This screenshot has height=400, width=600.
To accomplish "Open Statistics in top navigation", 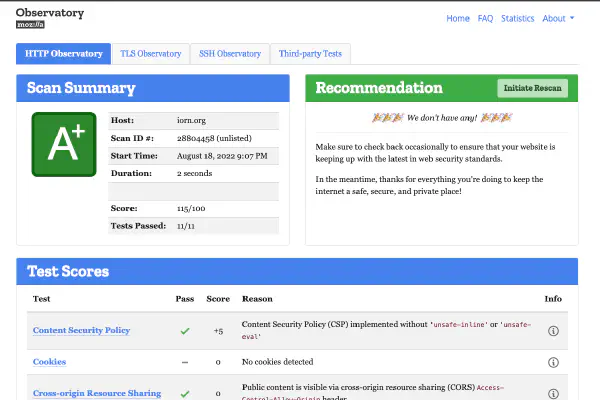I will 517,18.
